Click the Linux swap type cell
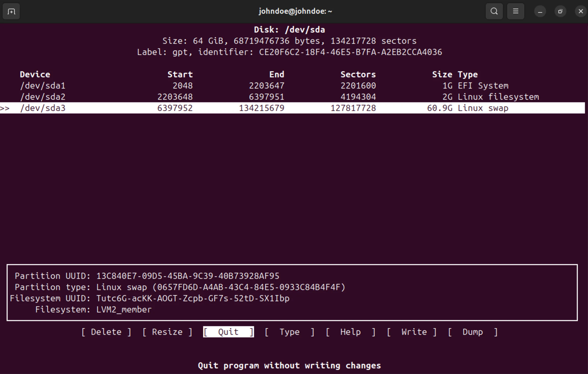This screenshot has width=588, height=374. (483, 108)
